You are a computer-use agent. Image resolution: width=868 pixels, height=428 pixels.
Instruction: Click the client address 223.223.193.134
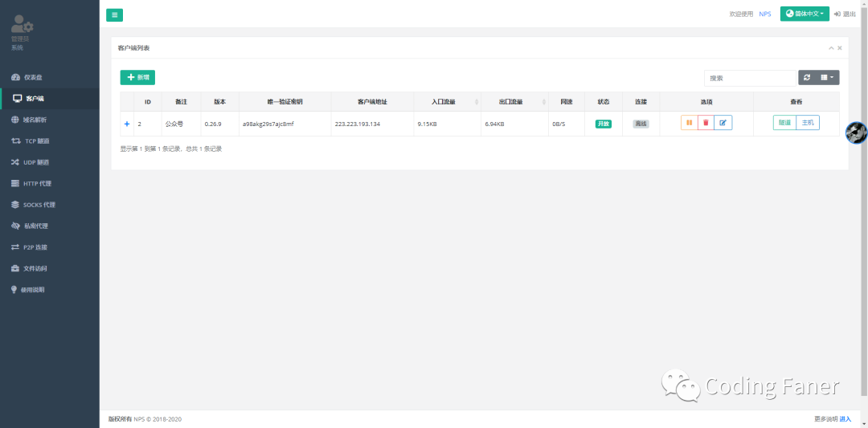click(x=358, y=124)
